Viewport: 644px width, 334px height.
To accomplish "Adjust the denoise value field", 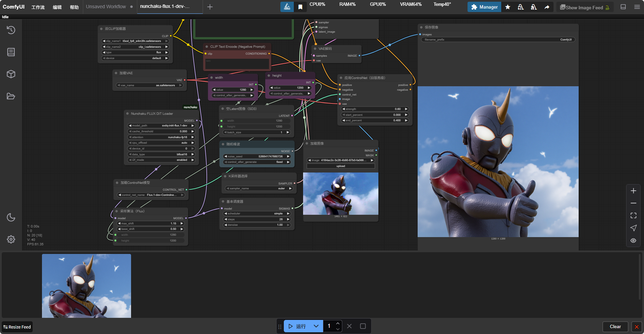I will pyautogui.click(x=257, y=225).
